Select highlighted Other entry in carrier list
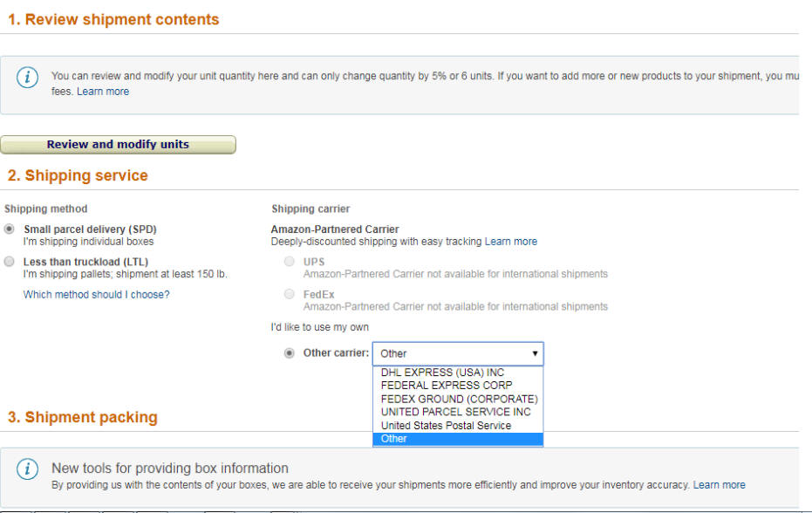This screenshot has height=513, width=812. click(x=458, y=439)
